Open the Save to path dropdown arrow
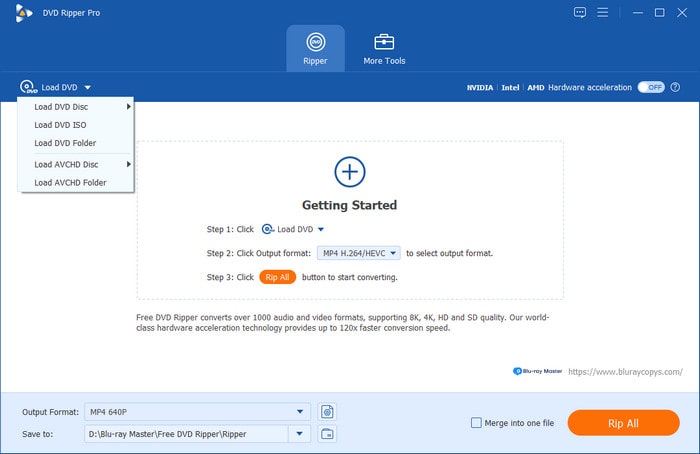This screenshot has width=700, height=454. click(300, 433)
